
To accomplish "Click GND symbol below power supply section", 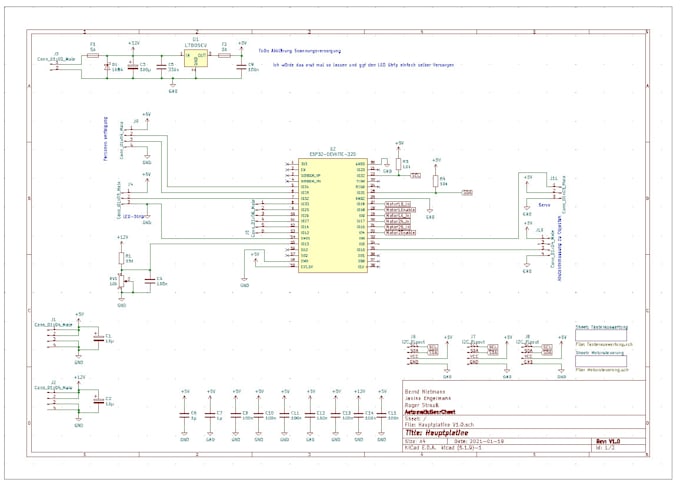I will 173,87.
